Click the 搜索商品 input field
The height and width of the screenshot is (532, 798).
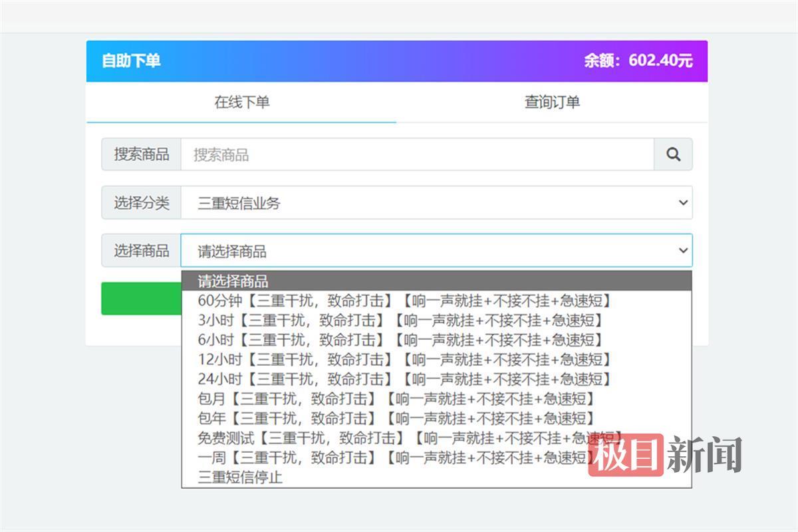(x=417, y=155)
